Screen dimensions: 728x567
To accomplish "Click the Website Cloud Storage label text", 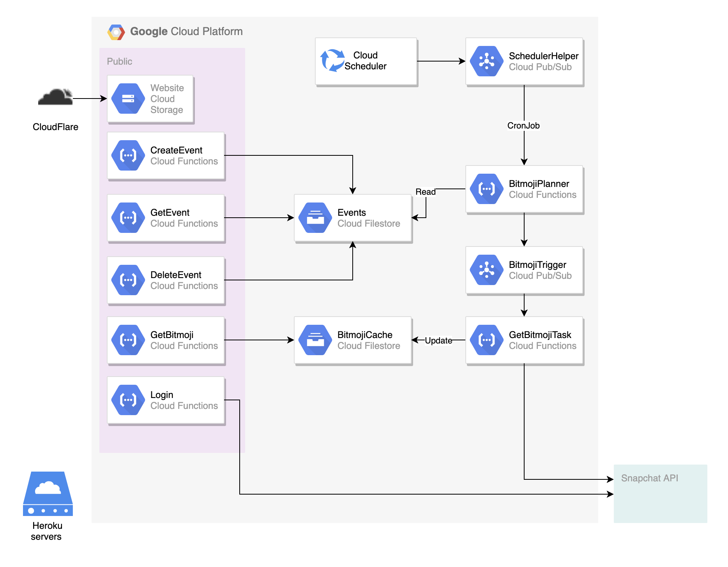I will click(167, 99).
